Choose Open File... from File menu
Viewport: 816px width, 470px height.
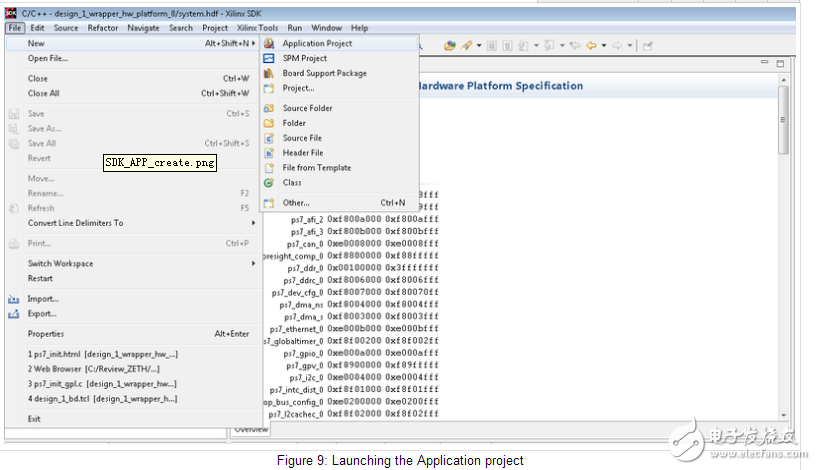pos(48,58)
